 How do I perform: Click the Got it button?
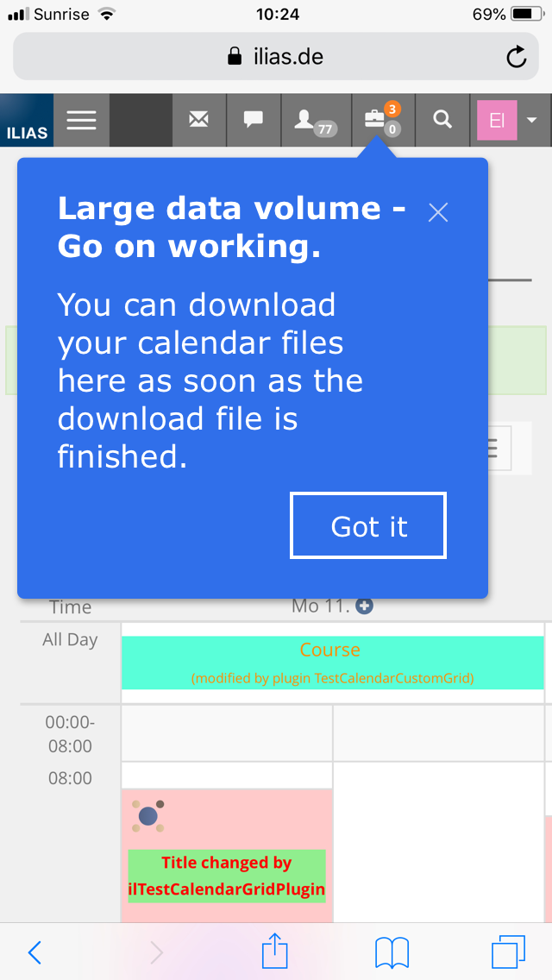(368, 525)
